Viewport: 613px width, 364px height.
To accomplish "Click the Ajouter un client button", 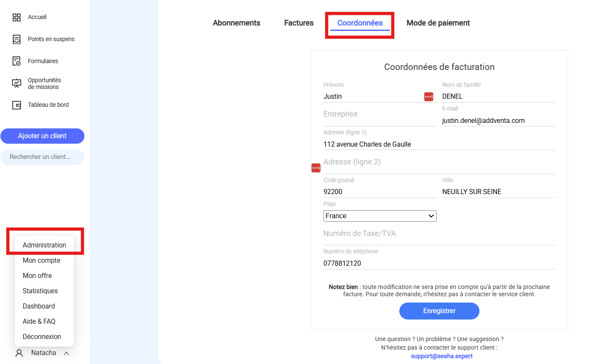I will coord(42,136).
